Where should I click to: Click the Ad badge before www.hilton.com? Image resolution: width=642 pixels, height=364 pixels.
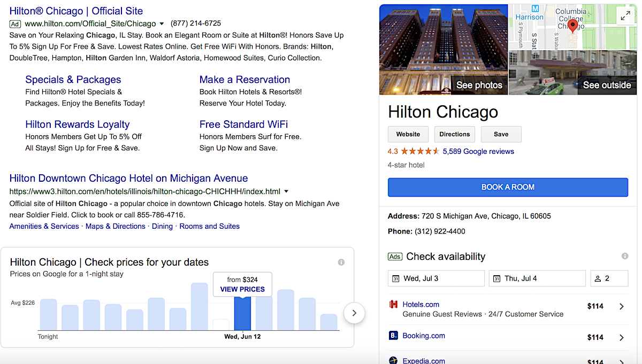[x=15, y=24]
